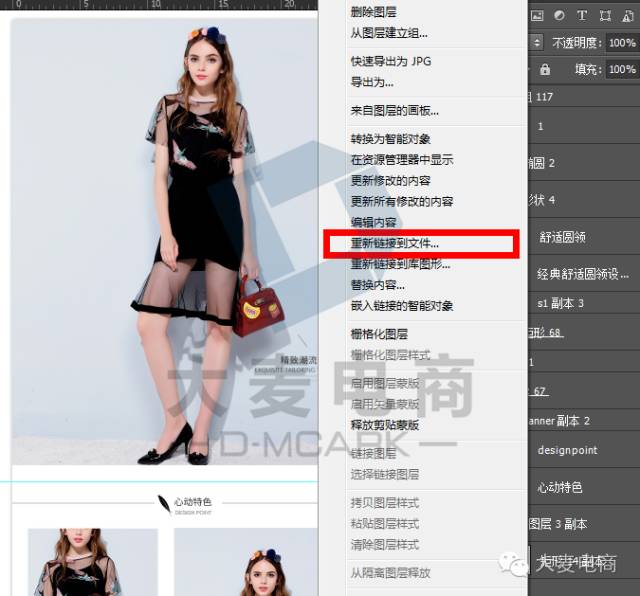
Task: Select 替换内容... option
Action: click(378, 285)
